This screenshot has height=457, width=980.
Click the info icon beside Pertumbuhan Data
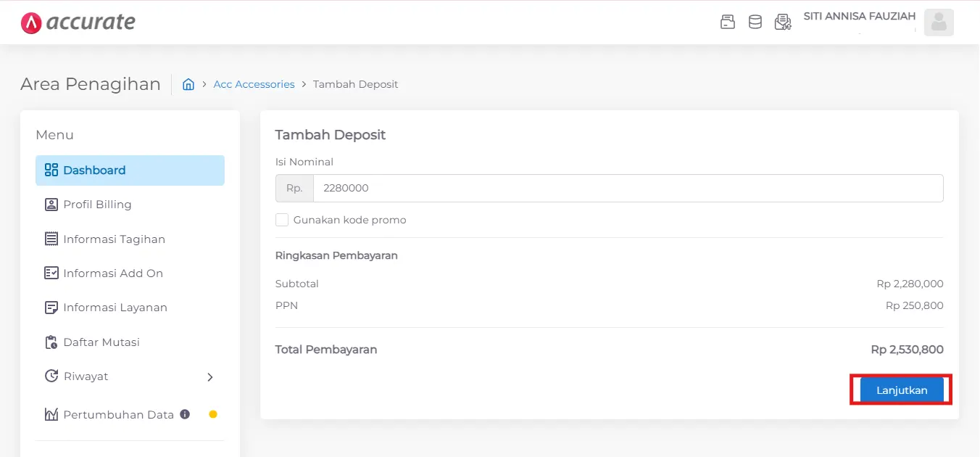(x=185, y=414)
